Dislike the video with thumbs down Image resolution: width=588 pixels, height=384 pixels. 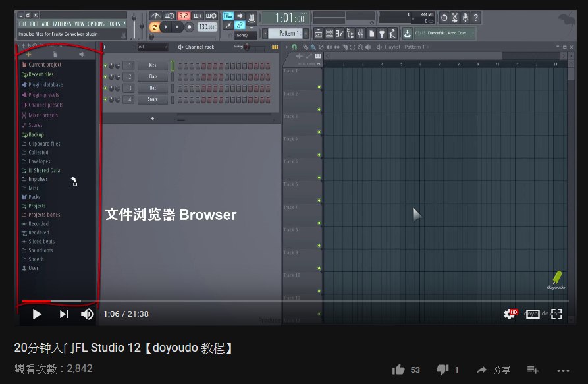tap(443, 370)
